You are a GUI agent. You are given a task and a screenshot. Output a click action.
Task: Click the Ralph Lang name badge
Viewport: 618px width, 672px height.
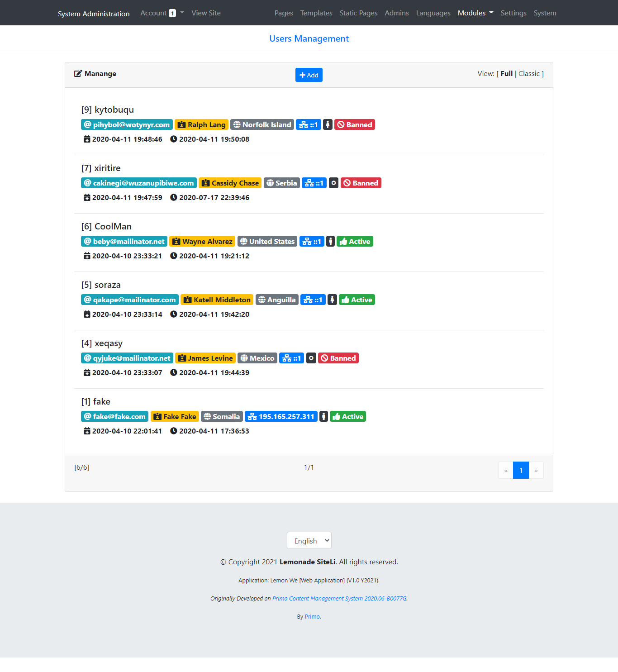tap(202, 124)
